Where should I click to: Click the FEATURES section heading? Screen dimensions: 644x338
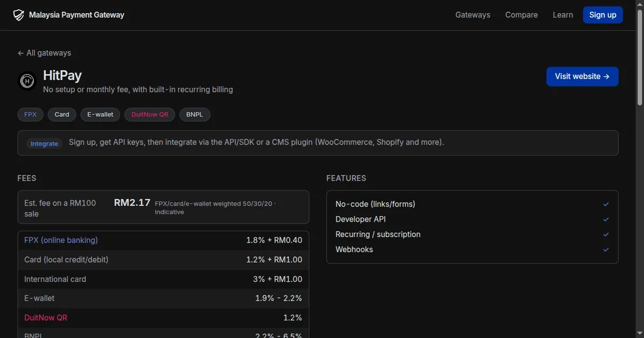click(346, 178)
